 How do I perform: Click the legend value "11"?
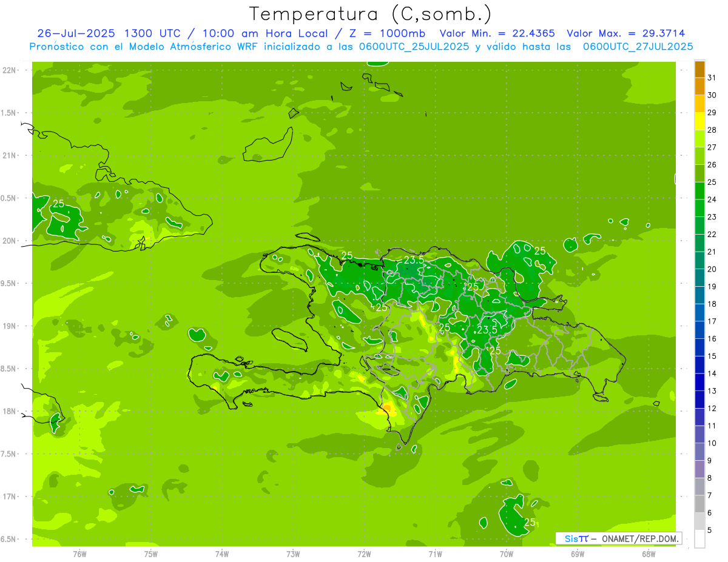[x=712, y=426]
